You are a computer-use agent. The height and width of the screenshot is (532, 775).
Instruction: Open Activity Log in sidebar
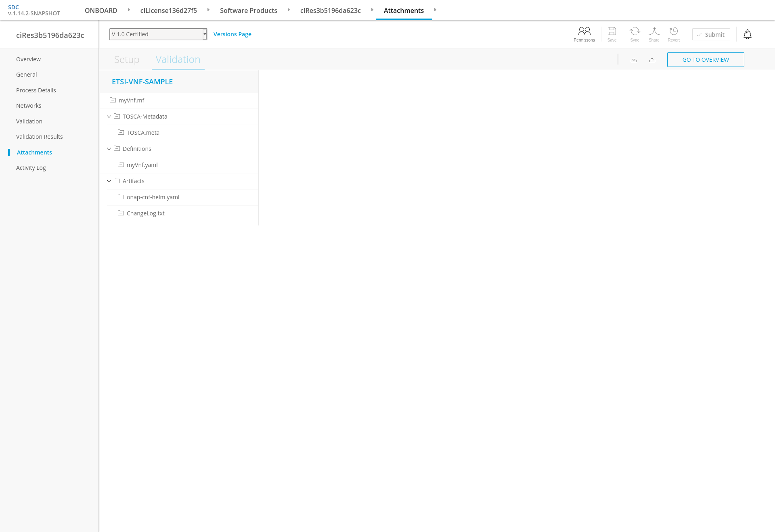pyautogui.click(x=31, y=168)
